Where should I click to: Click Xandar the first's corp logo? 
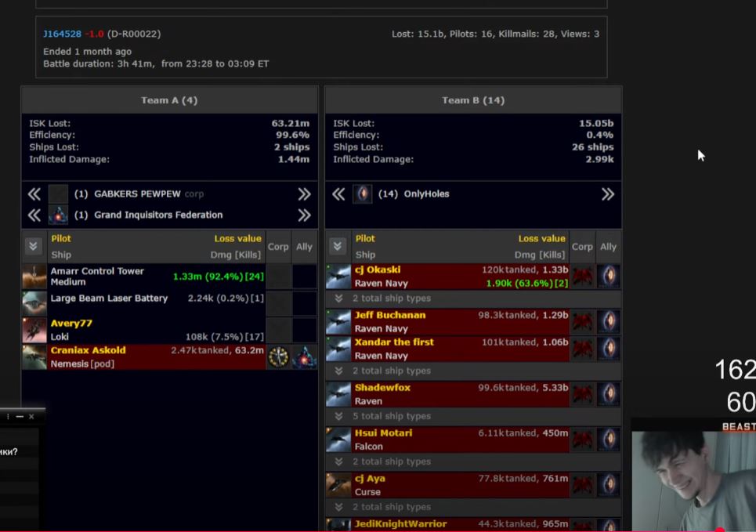click(x=582, y=349)
